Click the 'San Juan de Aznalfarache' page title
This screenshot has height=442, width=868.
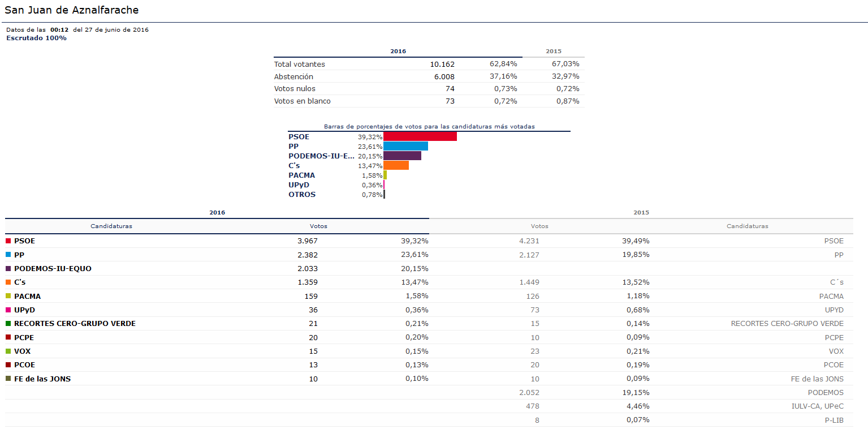coord(72,10)
